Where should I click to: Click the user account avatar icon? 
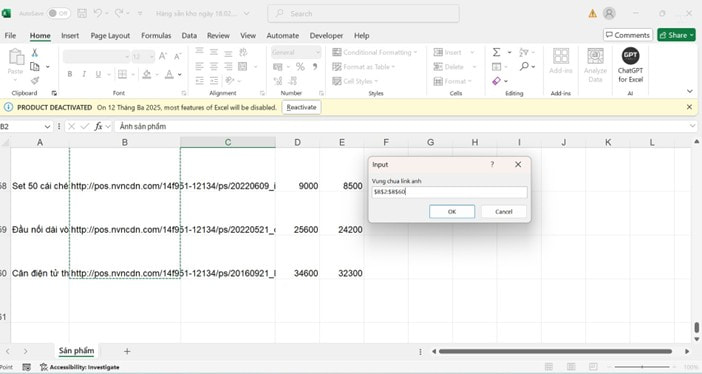pyautogui.click(x=609, y=13)
